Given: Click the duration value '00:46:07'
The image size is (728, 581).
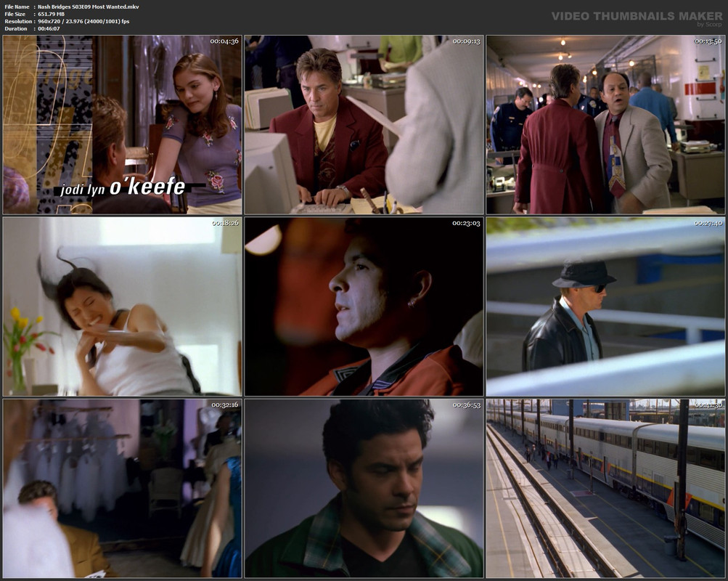Looking at the screenshot, I should (x=49, y=28).
